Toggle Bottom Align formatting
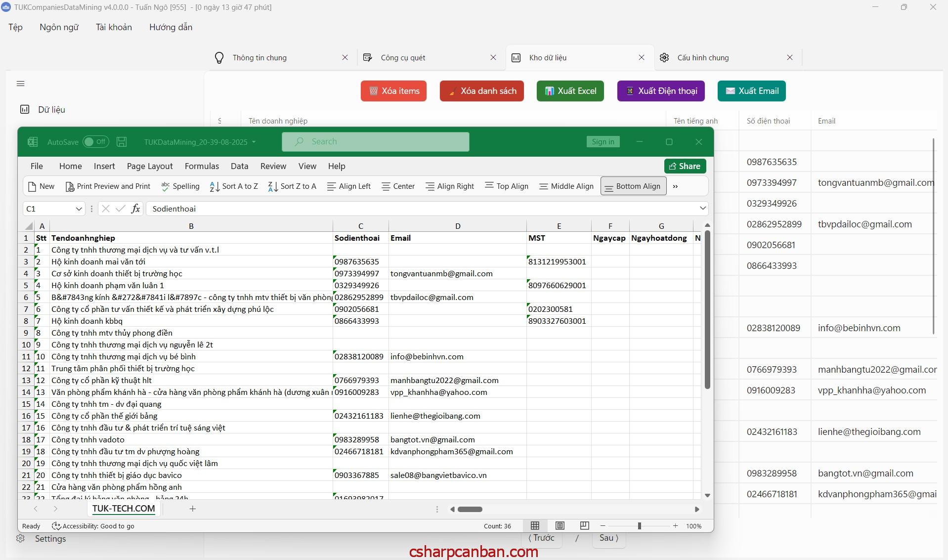The image size is (948, 560). point(633,186)
